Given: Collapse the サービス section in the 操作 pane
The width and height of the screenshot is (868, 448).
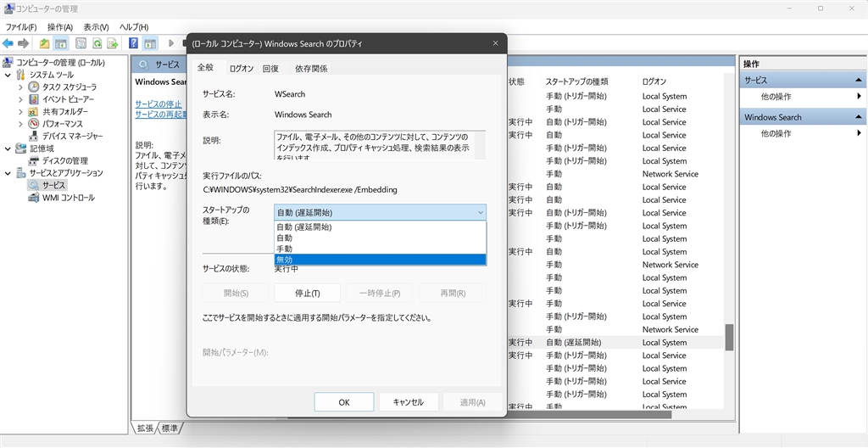Looking at the screenshot, I should [859, 81].
